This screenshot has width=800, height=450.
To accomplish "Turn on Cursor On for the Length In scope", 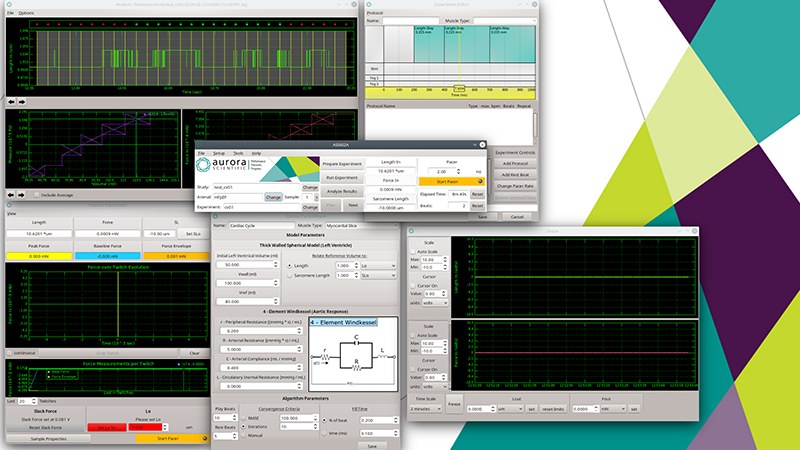I will (x=413, y=286).
